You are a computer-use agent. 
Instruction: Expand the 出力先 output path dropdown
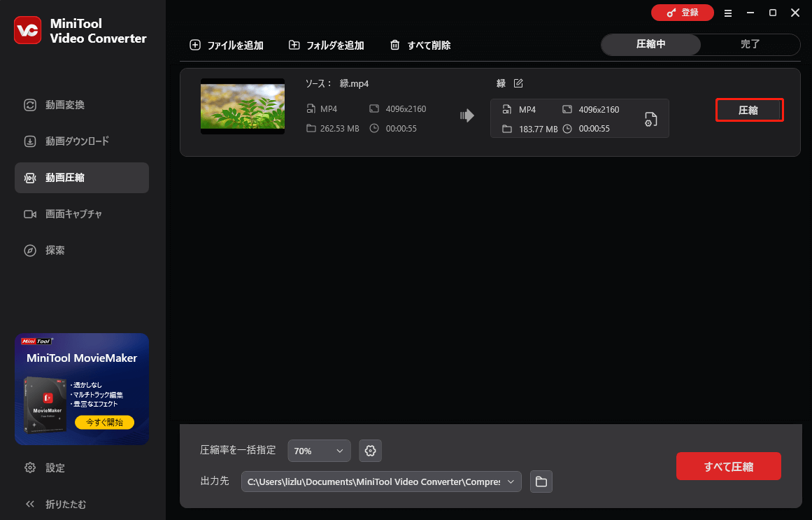[381, 482]
